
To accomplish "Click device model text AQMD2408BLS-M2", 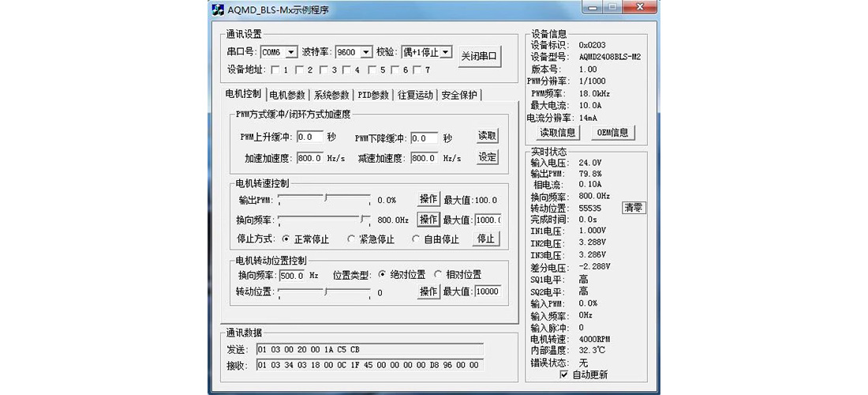I will coord(609,57).
